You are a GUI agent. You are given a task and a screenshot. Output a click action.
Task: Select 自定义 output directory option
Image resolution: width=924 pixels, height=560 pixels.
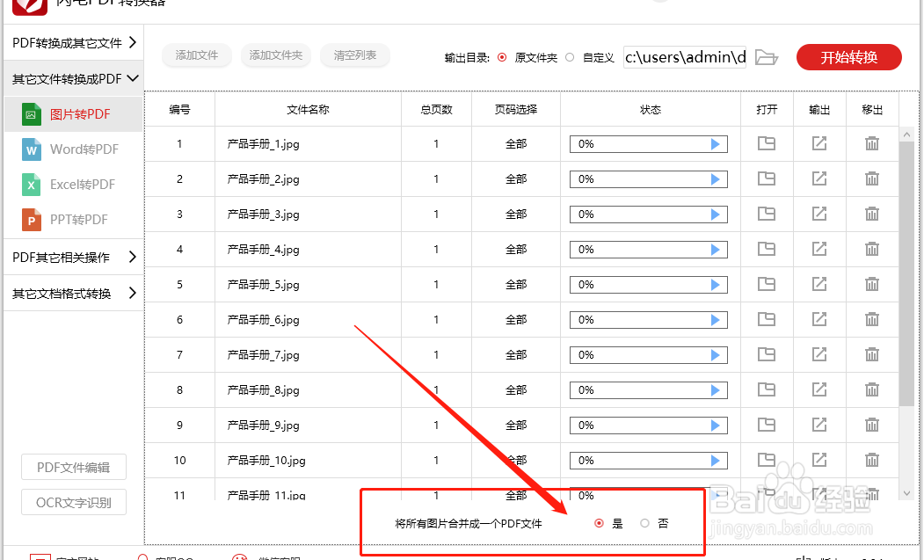pos(569,57)
